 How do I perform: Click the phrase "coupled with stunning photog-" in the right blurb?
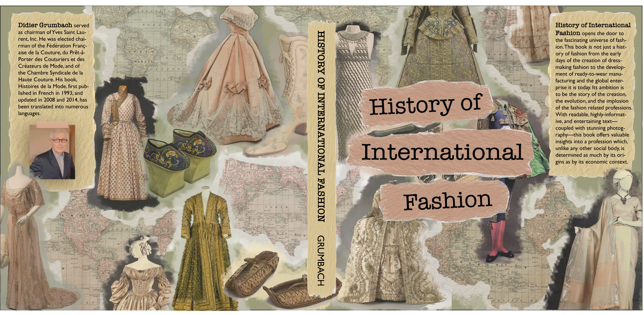(591, 128)
